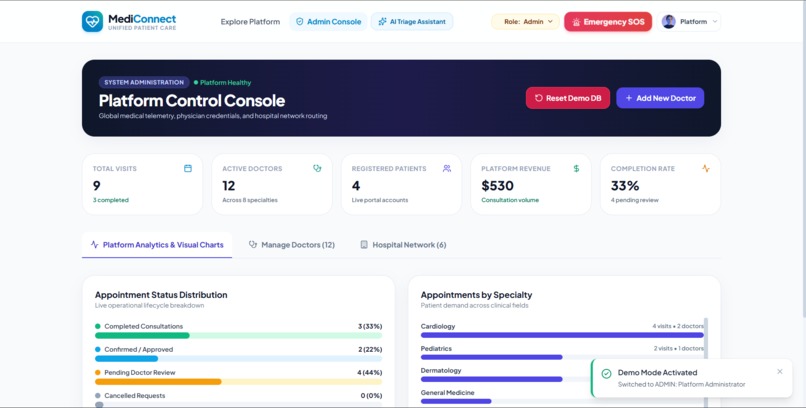Launch the AI Triage Assistant

click(412, 22)
